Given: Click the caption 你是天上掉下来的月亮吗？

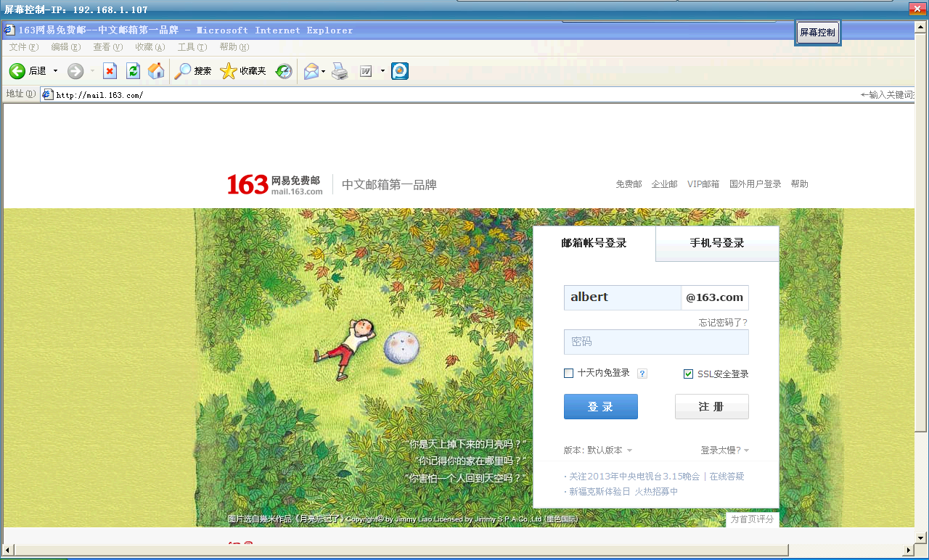Looking at the screenshot, I should (x=467, y=445).
